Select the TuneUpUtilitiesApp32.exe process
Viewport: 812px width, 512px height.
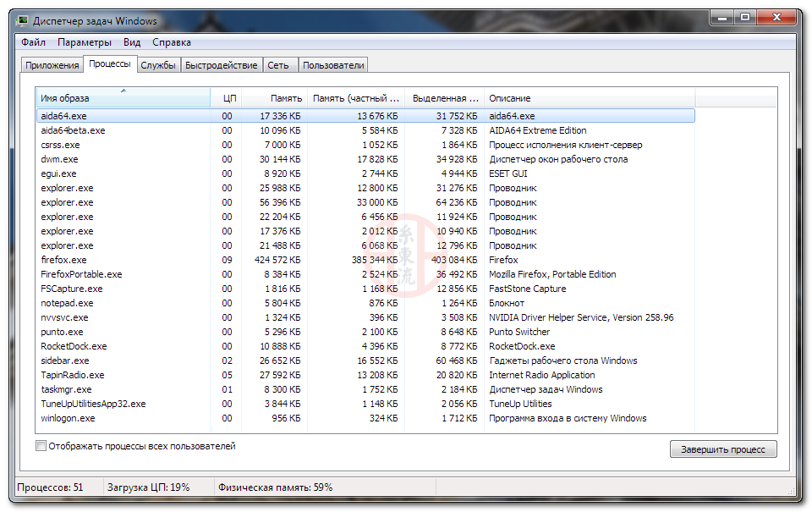[x=365, y=404]
